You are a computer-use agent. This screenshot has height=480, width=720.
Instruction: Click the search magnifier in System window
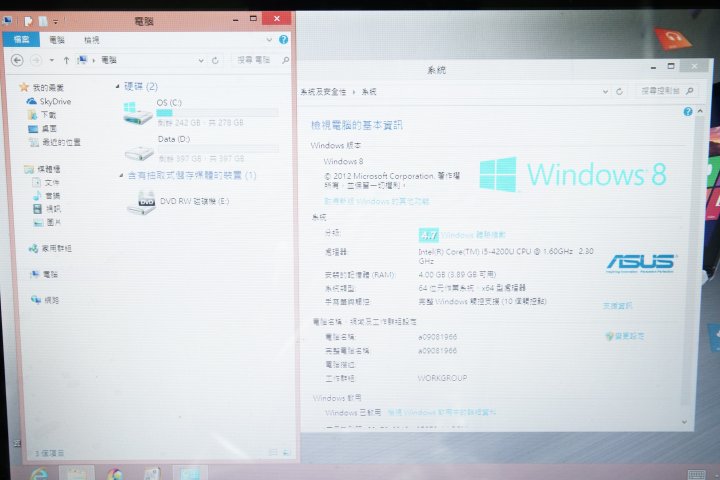(x=689, y=91)
